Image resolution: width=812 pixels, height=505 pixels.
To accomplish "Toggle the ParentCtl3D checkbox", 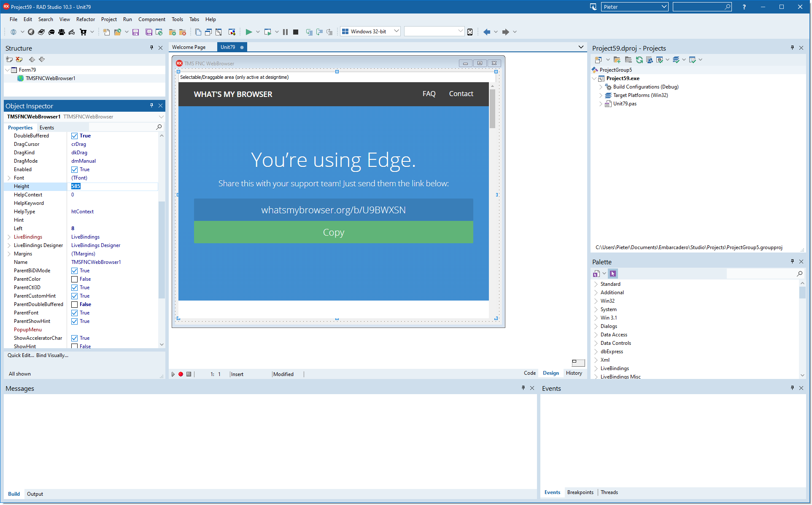I will [x=74, y=287].
